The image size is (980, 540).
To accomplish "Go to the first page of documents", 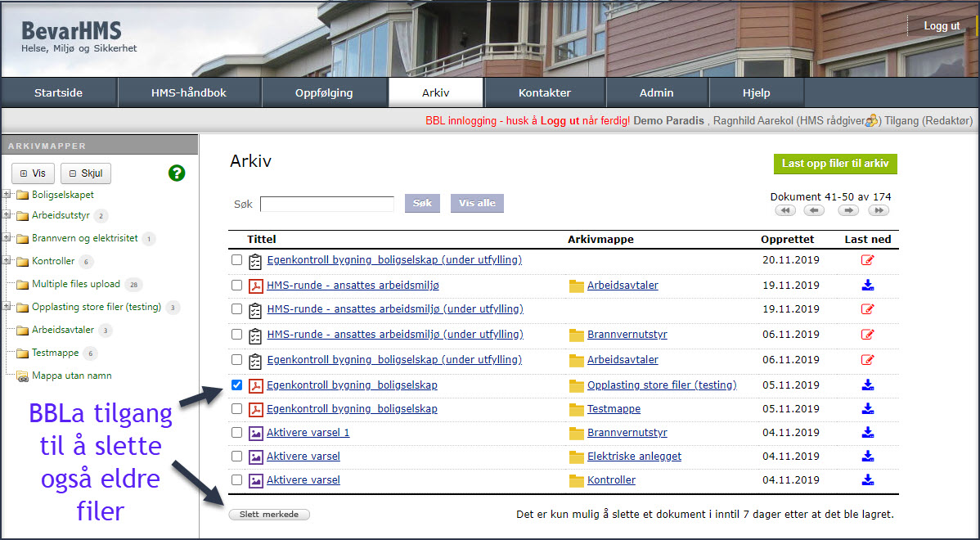I will click(x=785, y=210).
